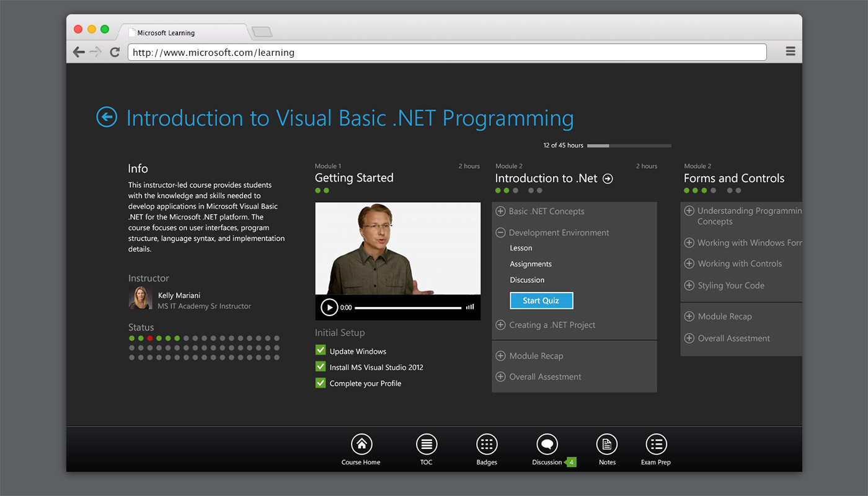Open a new browser tab

[262, 32]
